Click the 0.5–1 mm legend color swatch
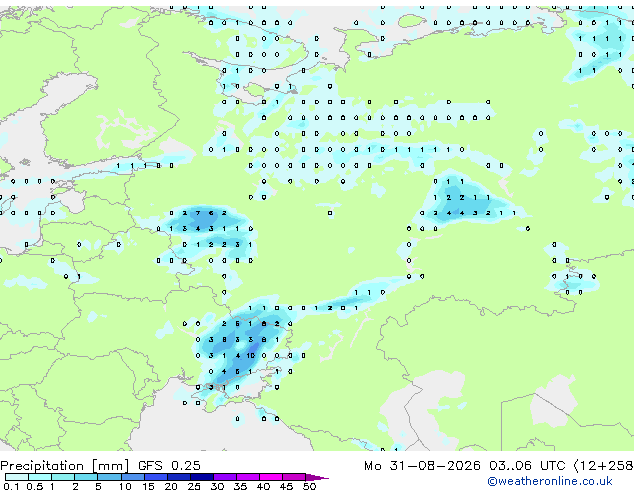The image size is (634, 490). tap(40, 477)
